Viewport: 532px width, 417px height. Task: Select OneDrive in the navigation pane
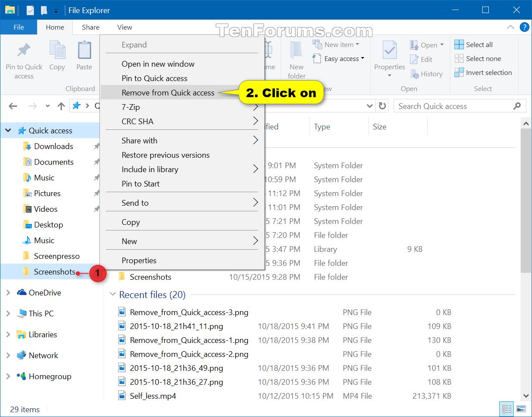(x=39, y=292)
